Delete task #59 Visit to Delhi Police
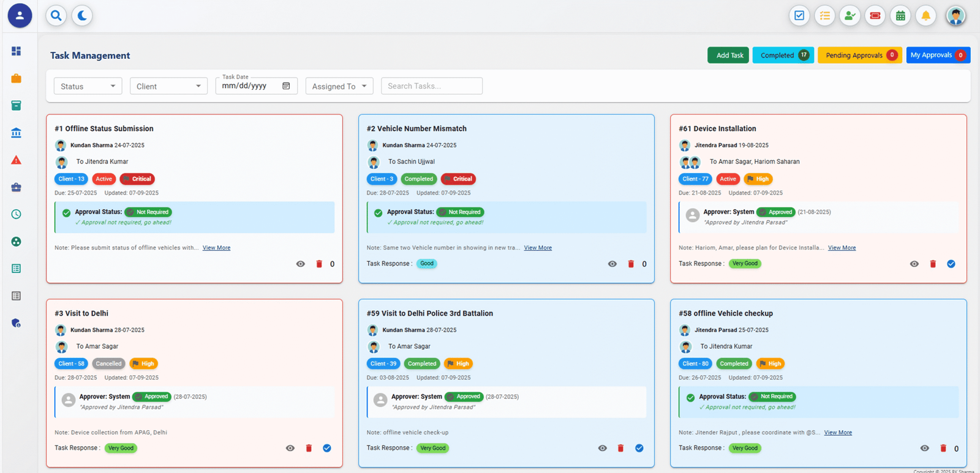This screenshot has height=473, width=980. click(x=620, y=448)
